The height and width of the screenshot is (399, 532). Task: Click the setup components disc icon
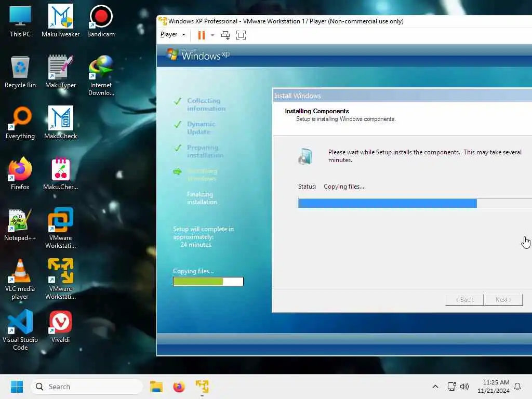tap(305, 156)
